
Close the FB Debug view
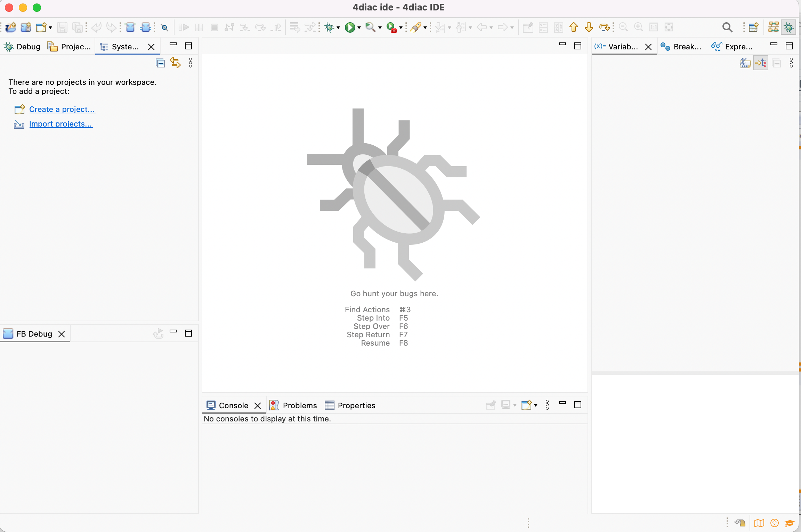(62, 334)
